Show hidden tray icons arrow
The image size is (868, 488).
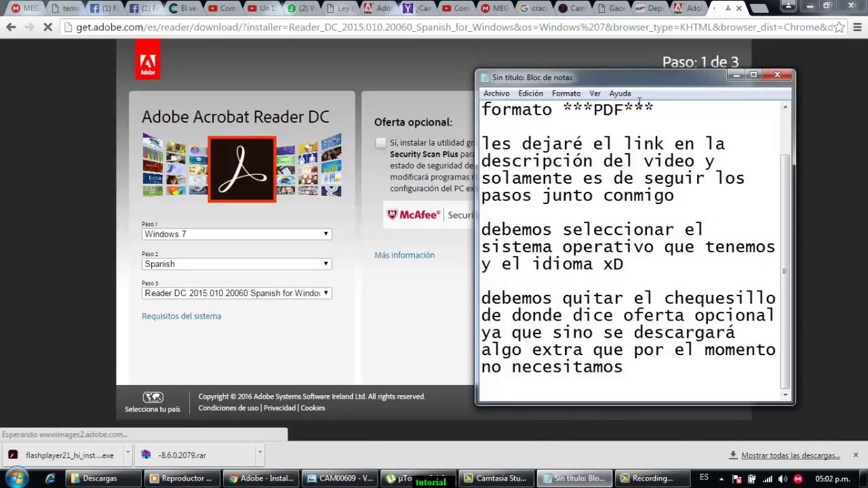[722, 479]
